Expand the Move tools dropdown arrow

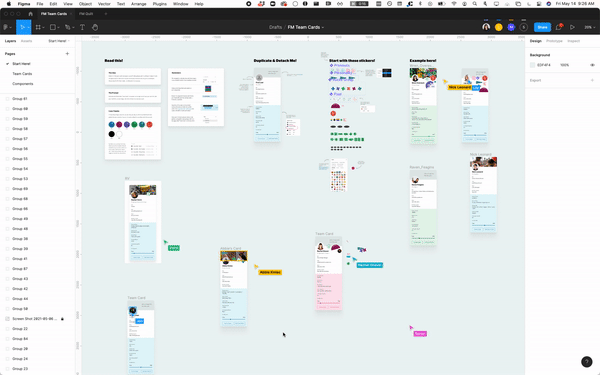point(28,28)
